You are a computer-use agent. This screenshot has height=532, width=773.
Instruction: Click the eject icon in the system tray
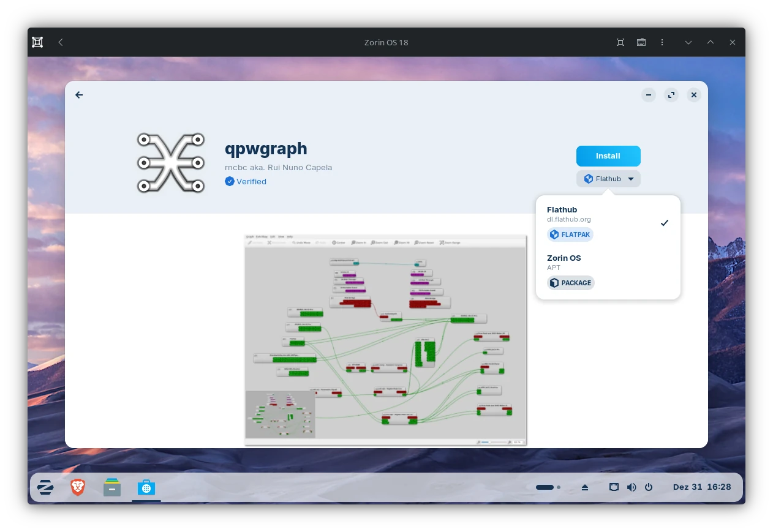pos(585,487)
